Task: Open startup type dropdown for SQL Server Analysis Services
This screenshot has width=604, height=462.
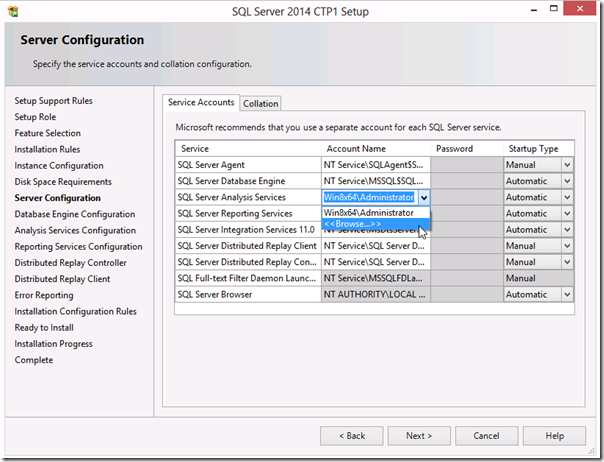Action: (x=567, y=197)
